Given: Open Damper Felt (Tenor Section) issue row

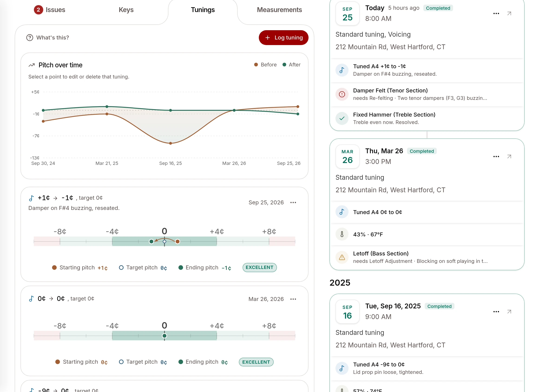Looking at the screenshot, I should tap(427, 94).
